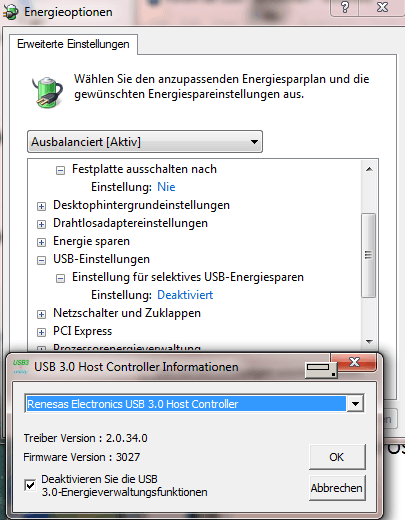Click the scroll down arrow in settings list
Viewport: 405px width, 520px height.
pos(369,341)
